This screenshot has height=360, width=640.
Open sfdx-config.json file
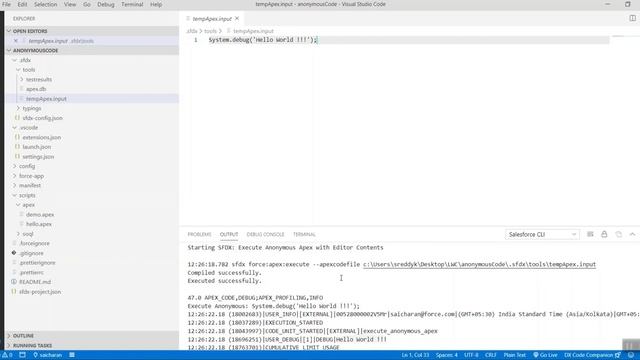(x=42, y=118)
